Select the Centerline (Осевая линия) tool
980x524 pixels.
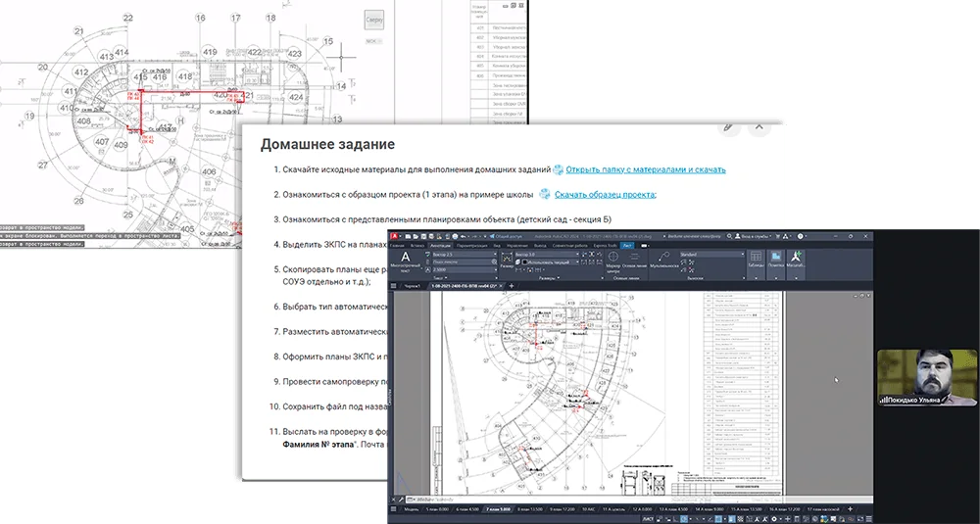(x=634, y=262)
